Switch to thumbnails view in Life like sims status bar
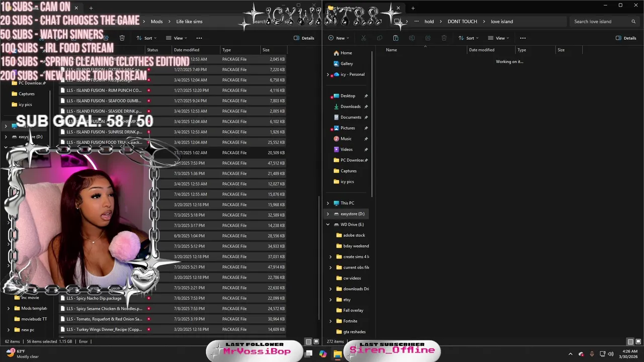The image size is (644, 362). (x=316, y=342)
